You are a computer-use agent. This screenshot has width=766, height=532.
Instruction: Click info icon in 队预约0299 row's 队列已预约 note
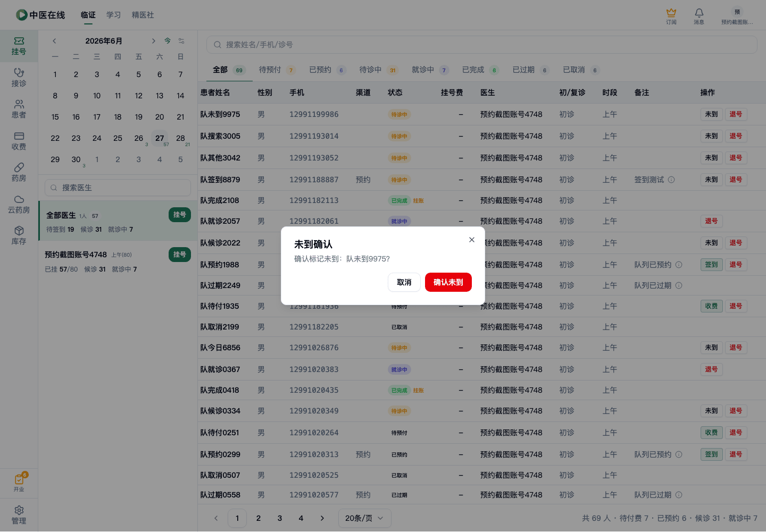coord(679,454)
